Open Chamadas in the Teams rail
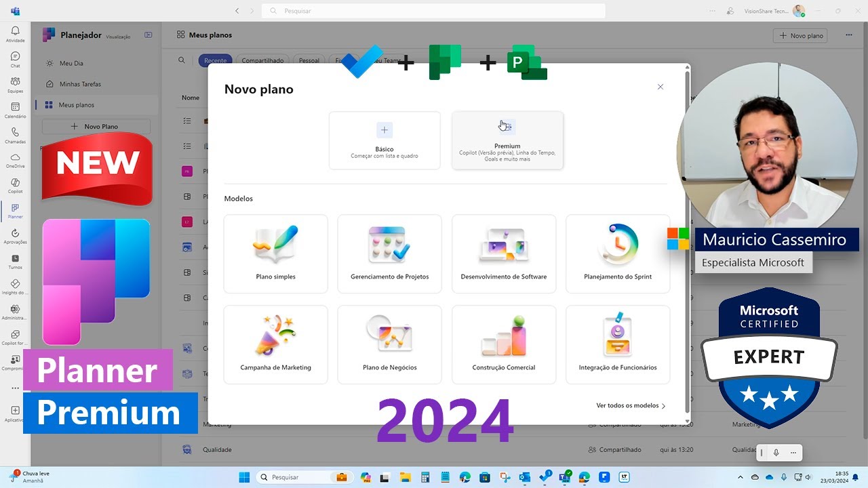The image size is (868, 488). click(15, 135)
